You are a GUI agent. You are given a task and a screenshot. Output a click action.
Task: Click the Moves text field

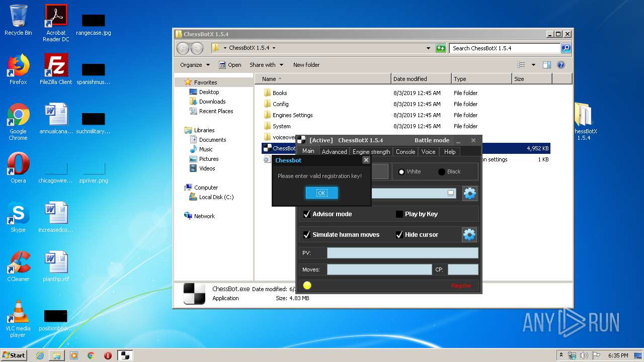click(x=379, y=269)
